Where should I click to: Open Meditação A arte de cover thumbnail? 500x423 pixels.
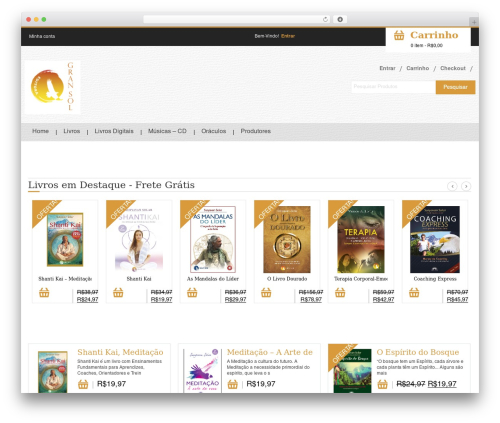202,371
